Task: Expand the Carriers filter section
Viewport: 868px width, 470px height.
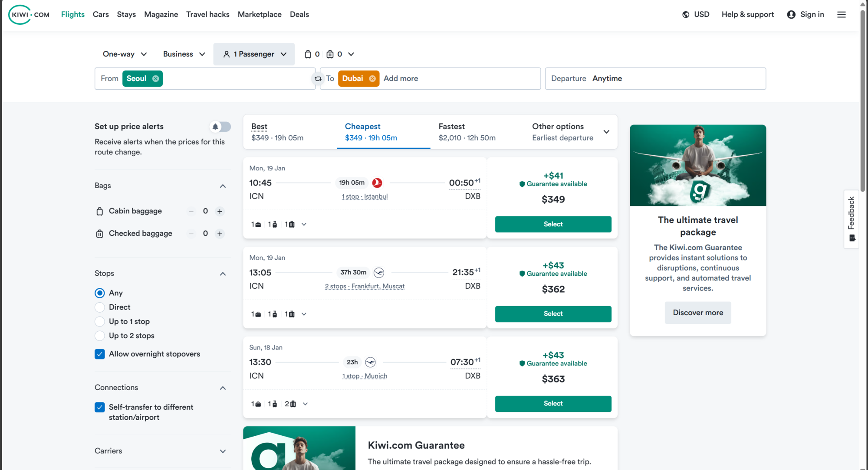Action: tap(223, 451)
